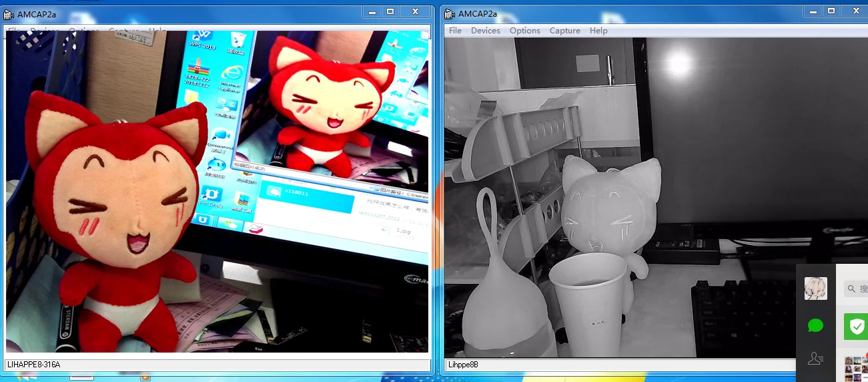This screenshot has width=868, height=382.
Task: Open the File menu in right AMCAP2a window
Action: (455, 31)
